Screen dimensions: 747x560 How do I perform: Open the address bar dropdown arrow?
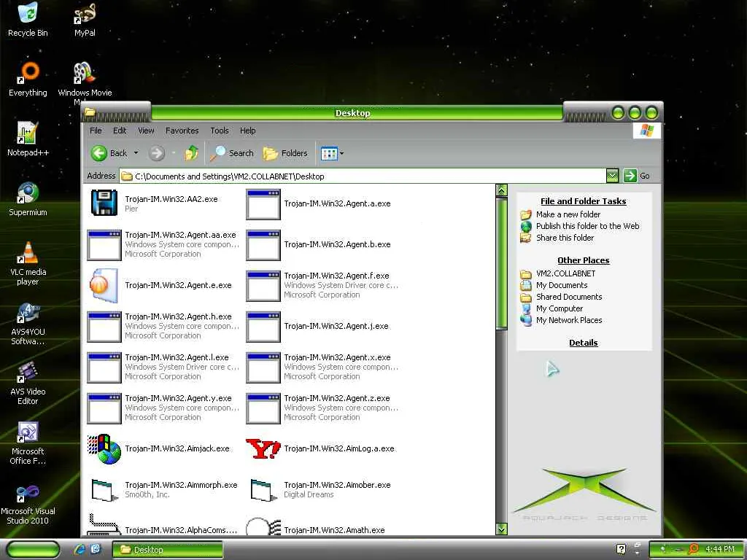[612, 176]
